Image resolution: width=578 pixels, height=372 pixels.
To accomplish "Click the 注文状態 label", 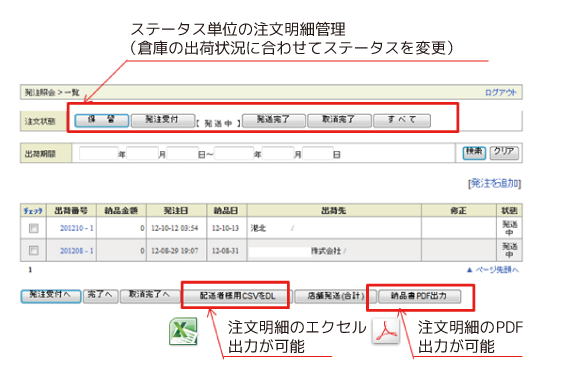I will (x=40, y=121).
